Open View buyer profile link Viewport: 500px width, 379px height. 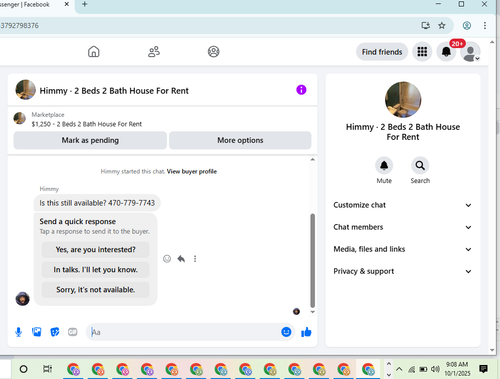click(192, 172)
